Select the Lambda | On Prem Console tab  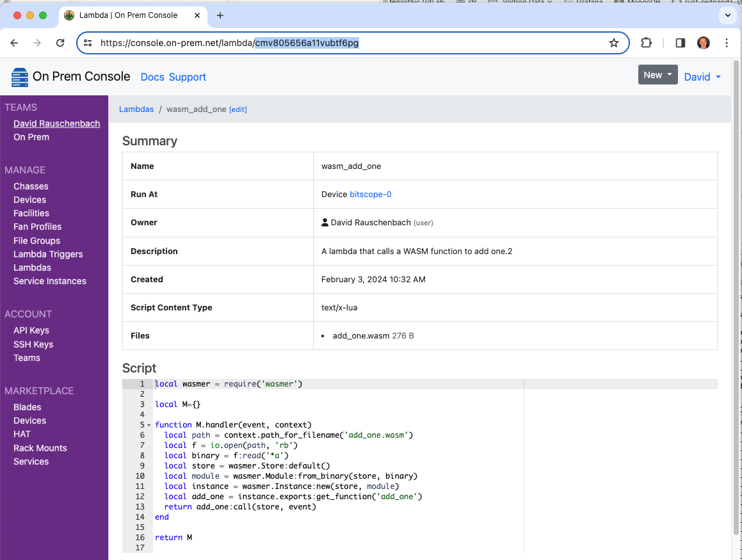[x=133, y=15]
